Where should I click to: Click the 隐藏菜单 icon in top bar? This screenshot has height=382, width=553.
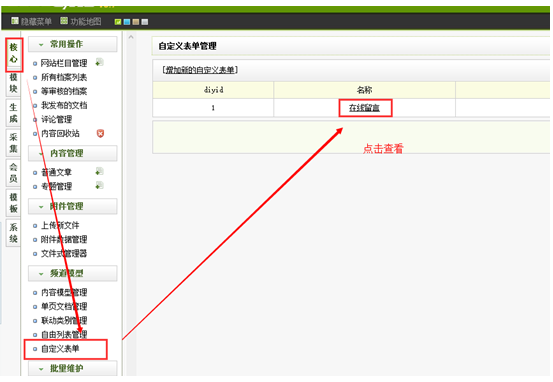(x=14, y=21)
